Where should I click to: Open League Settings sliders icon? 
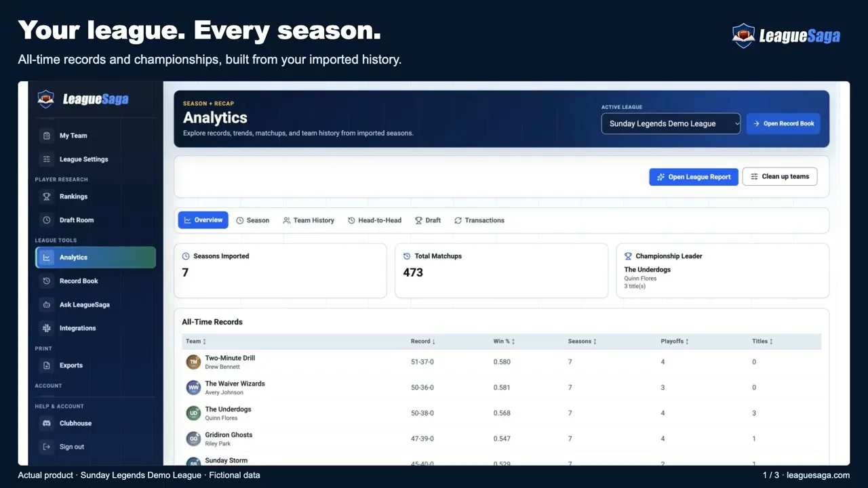[47, 159]
